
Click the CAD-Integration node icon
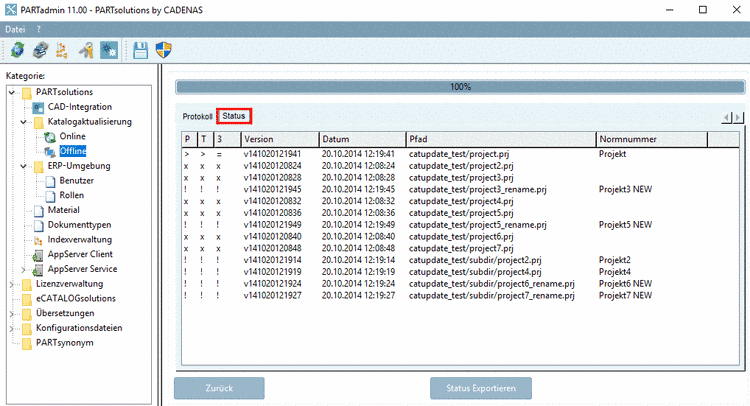(38, 107)
